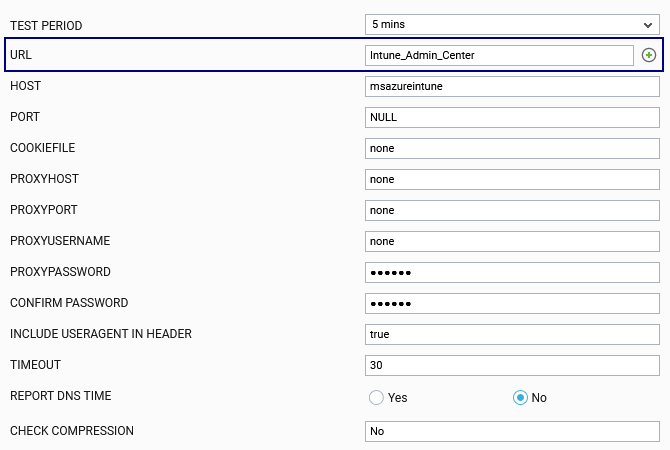
Task: Click the PROXYUSERNAME text field
Action: pyautogui.click(x=512, y=241)
